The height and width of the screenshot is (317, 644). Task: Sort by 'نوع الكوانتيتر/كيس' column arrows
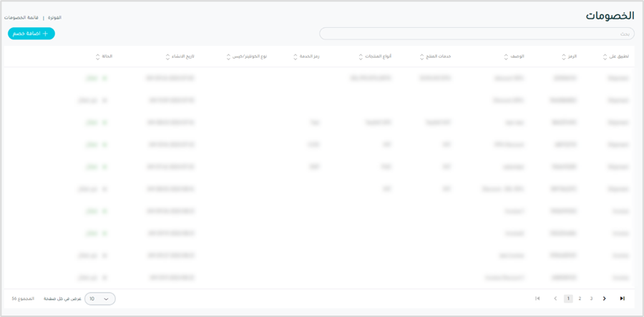click(x=229, y=57)
